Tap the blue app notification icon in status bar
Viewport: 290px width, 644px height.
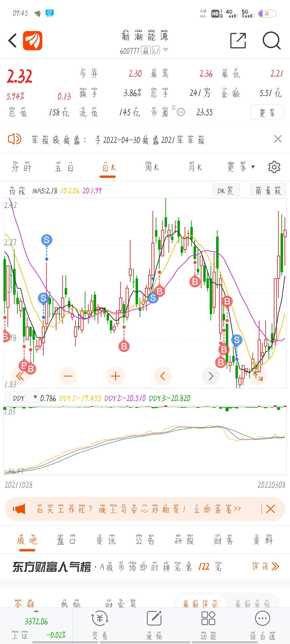click(50, 13)
